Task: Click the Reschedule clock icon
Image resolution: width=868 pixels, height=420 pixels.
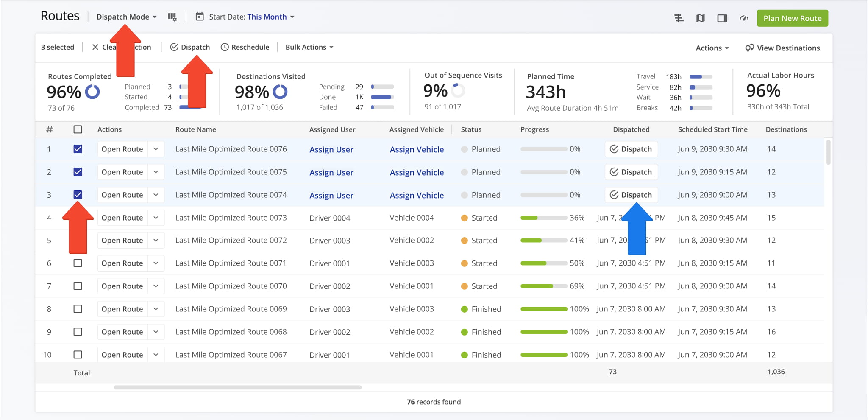Action: click(224, 47)
